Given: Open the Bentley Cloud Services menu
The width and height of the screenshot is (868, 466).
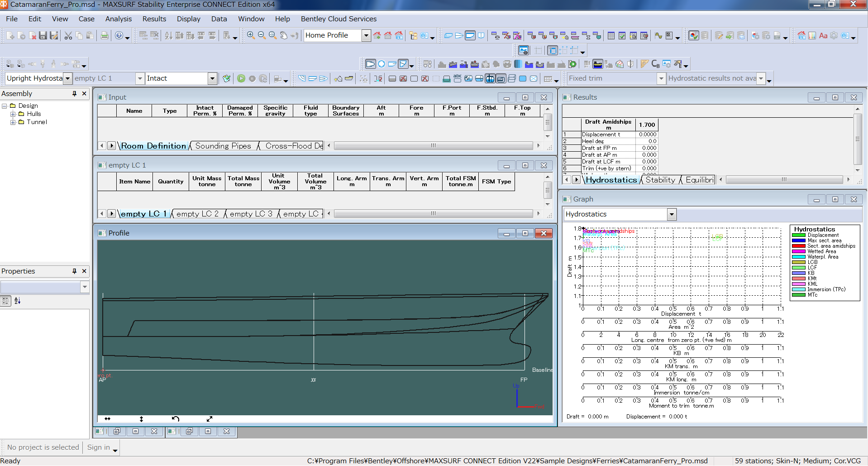Looking at the screenshot, I should click(339, 19).
